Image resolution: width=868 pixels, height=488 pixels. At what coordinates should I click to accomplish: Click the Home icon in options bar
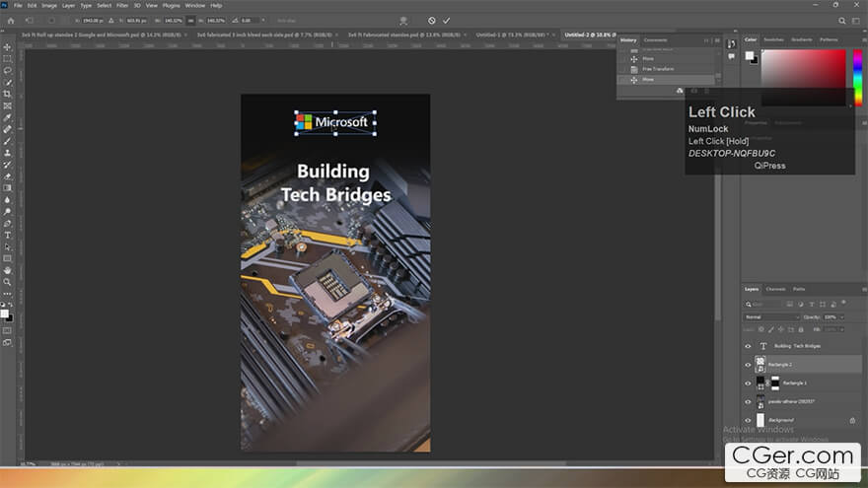11,21
